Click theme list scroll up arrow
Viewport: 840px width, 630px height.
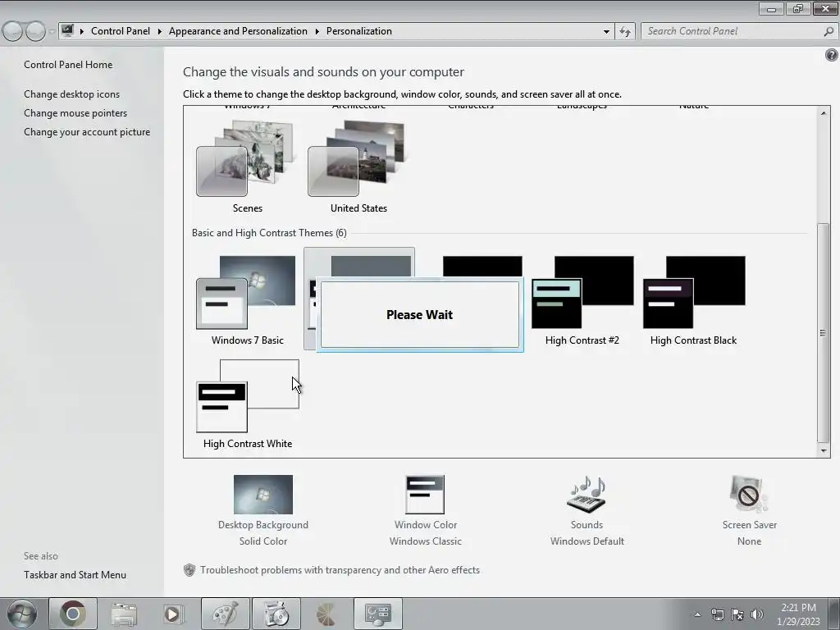tap(824, 113)
